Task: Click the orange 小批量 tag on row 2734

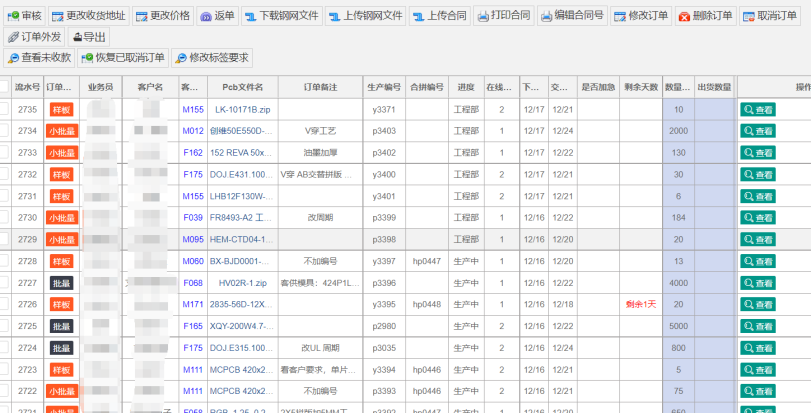Action: [x=61, y=131]
